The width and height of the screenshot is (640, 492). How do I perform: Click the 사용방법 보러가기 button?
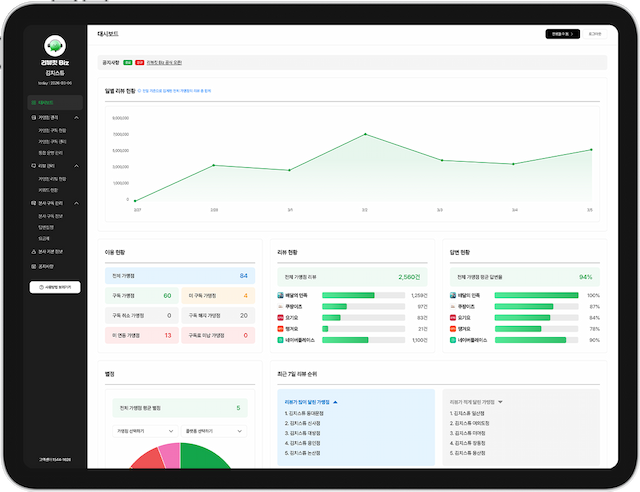(56, 286)
